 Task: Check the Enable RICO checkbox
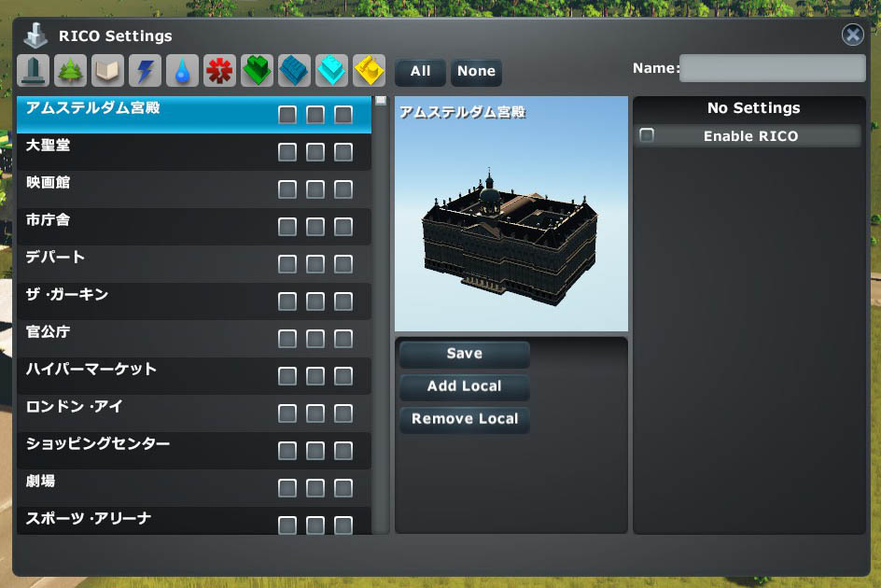[x=647, y=136]
